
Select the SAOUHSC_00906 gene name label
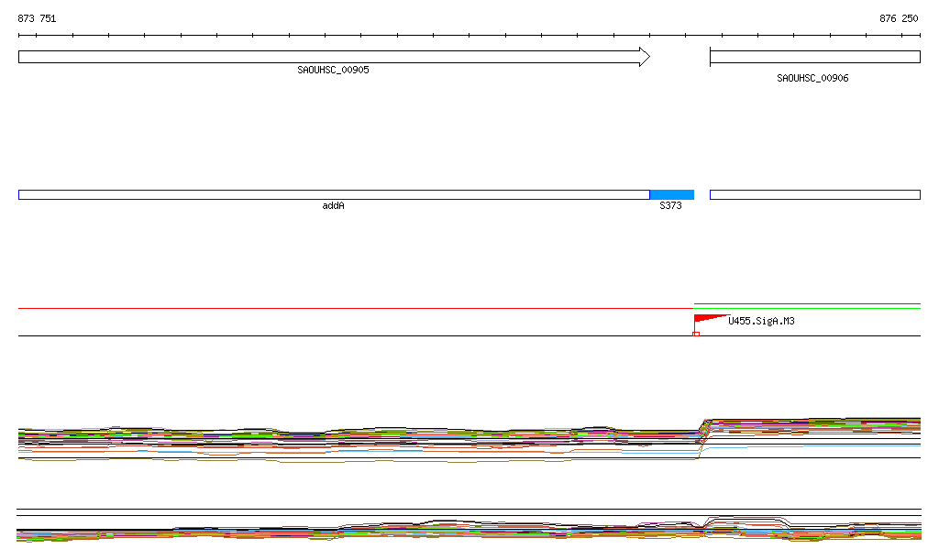(812, 79)
